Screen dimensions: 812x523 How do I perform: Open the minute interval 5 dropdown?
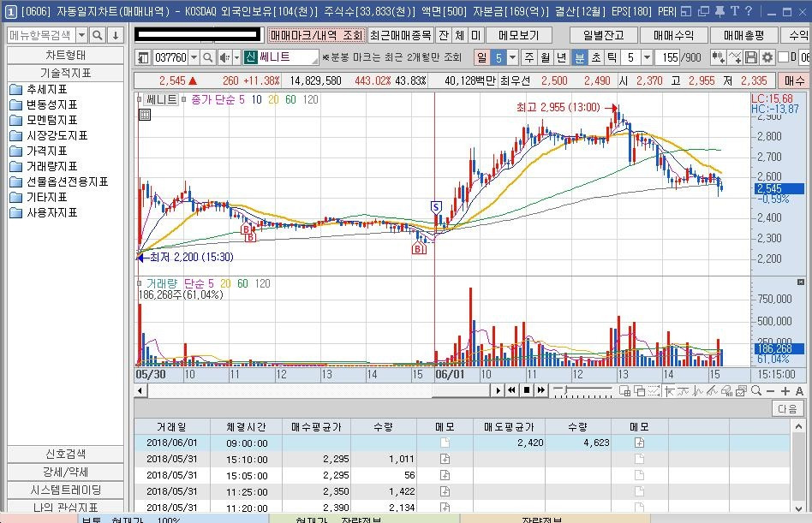pyautogui.click(x=647, y=57)
